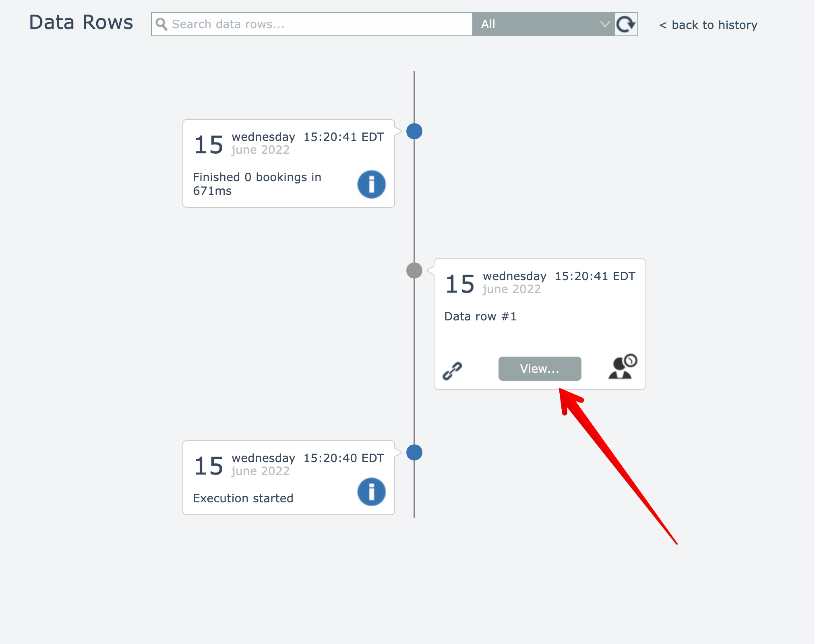The height and width of the screenshot is (644, 815).
Task: Go back to history link
Action: click(x=708, y=25)
